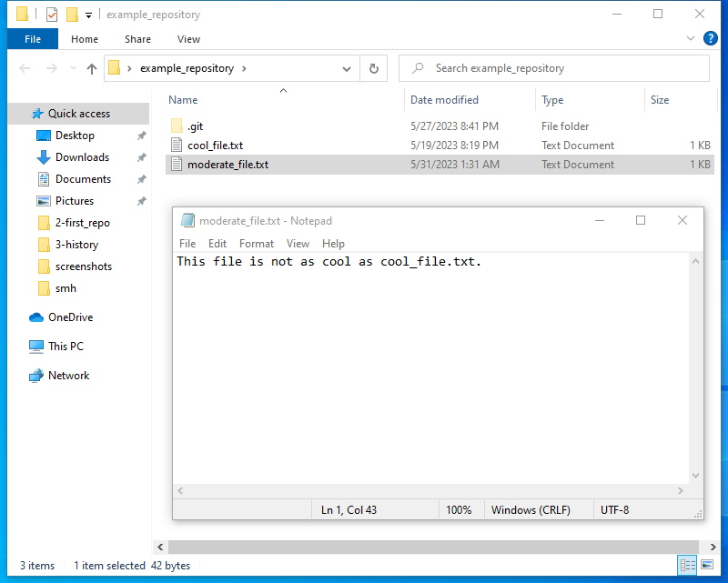Sort files by the Name column header
The width and height of the screenshot is (728, 583).
pyautogui.click(x=183, y=100)
